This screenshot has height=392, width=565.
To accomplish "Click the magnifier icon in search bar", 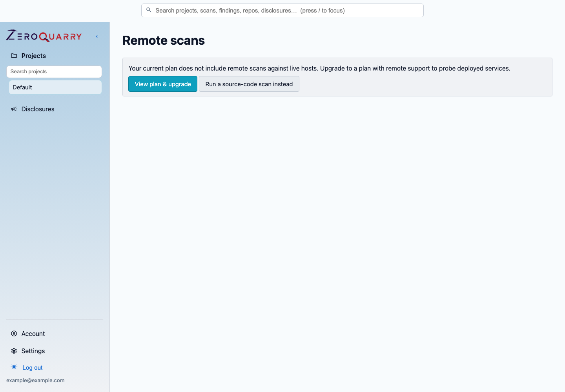I will click(x=149, y=10).
